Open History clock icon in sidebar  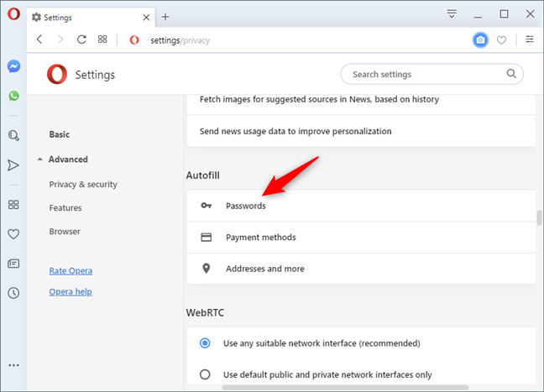(13, 293)
